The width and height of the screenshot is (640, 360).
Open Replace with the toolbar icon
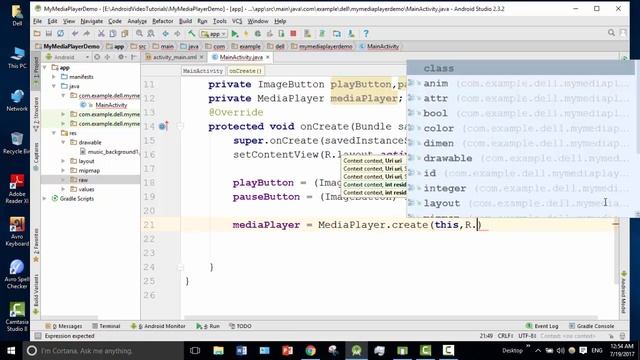[x=151, y=34]
